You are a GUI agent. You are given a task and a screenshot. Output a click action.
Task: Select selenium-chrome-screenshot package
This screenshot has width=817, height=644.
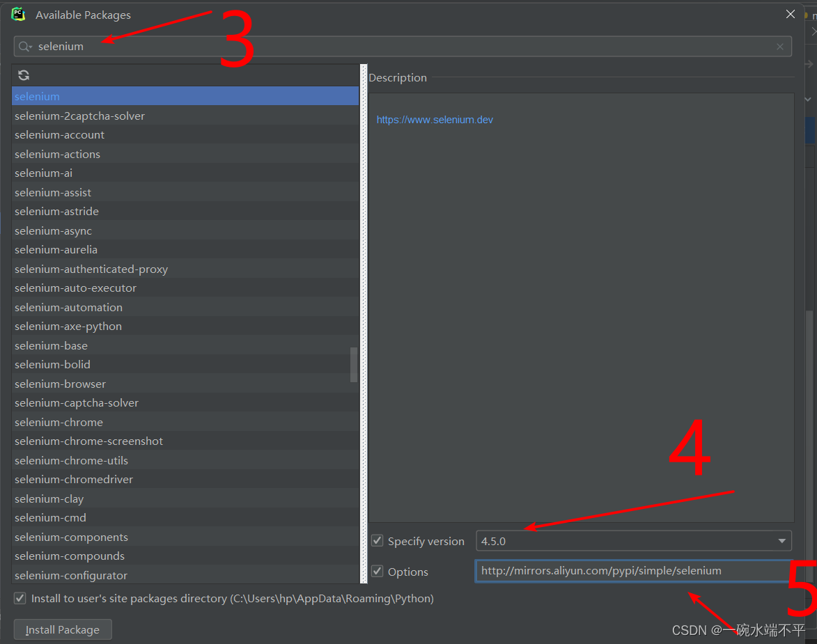[185, 441]
